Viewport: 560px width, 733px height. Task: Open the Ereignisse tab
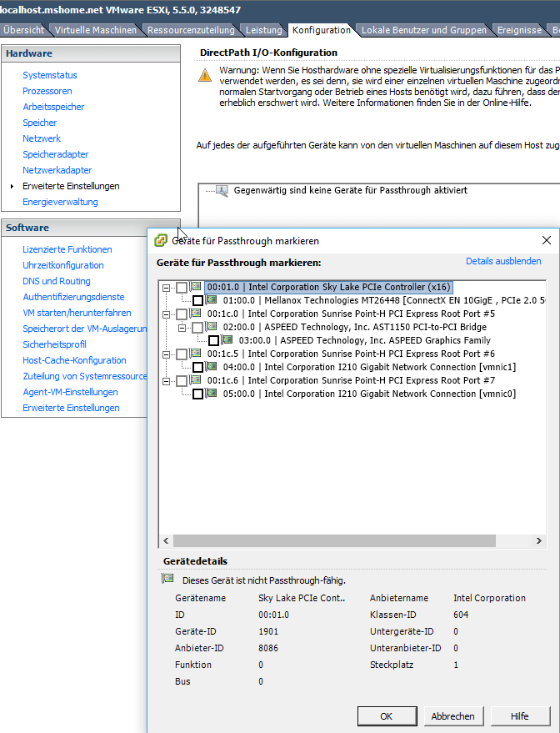pyautogui.click(x=519, y=30)
